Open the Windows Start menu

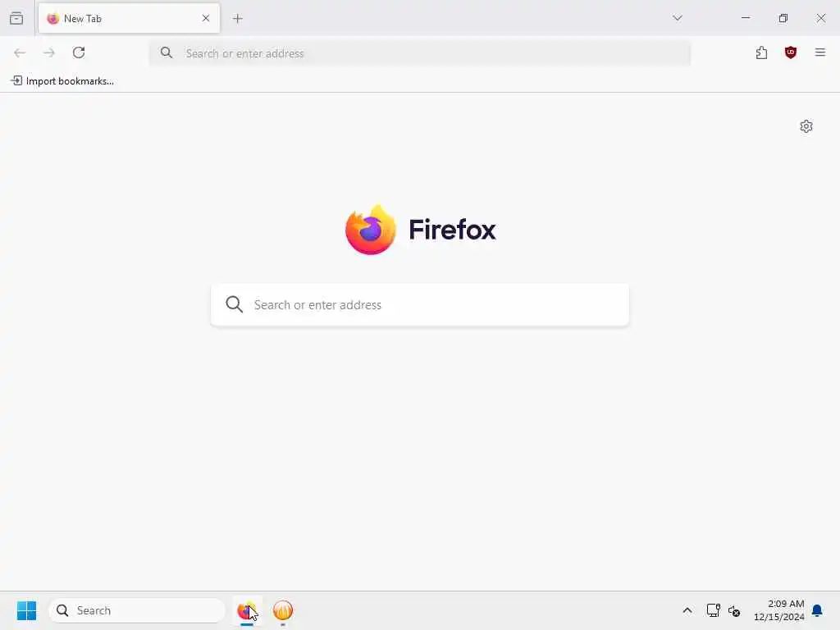(x=26, y=610)
